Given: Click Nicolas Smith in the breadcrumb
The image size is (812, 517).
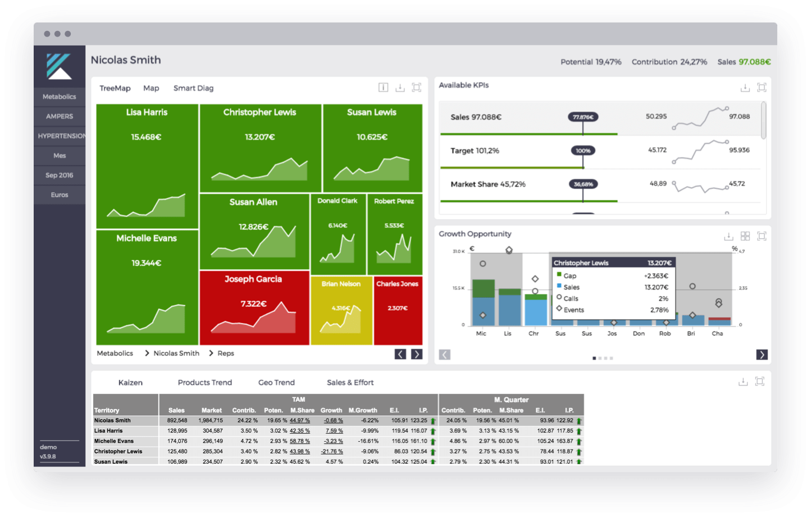Looking at the screenshot, I should 176,353.
